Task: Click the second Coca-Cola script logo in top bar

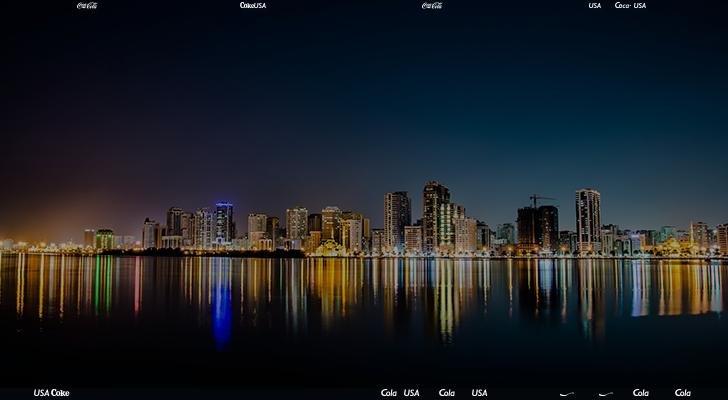Action: click(x=432, y=5)
